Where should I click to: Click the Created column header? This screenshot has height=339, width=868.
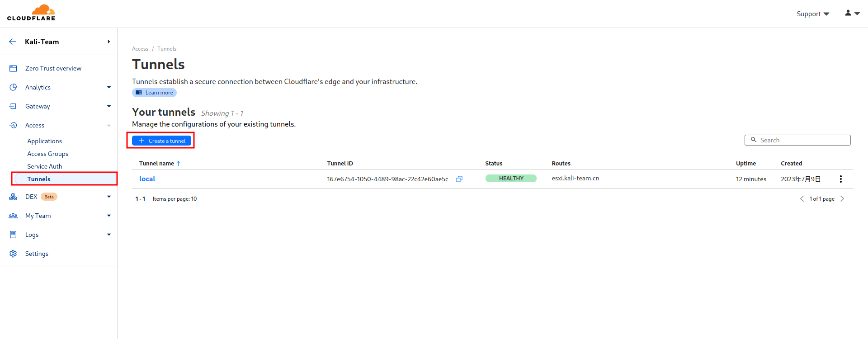(791, 164)
